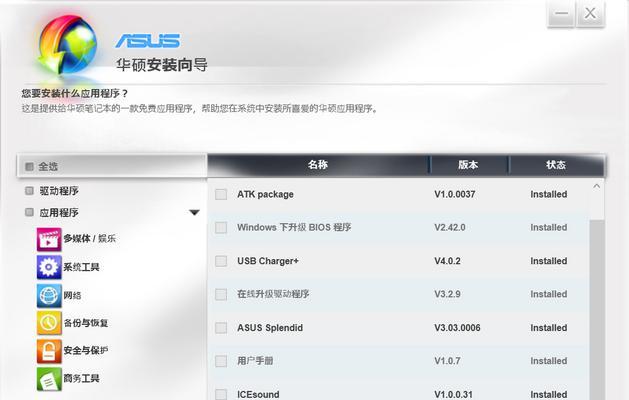
Task: Sort by the 状态 column header
Action: [x=556, y=164]
